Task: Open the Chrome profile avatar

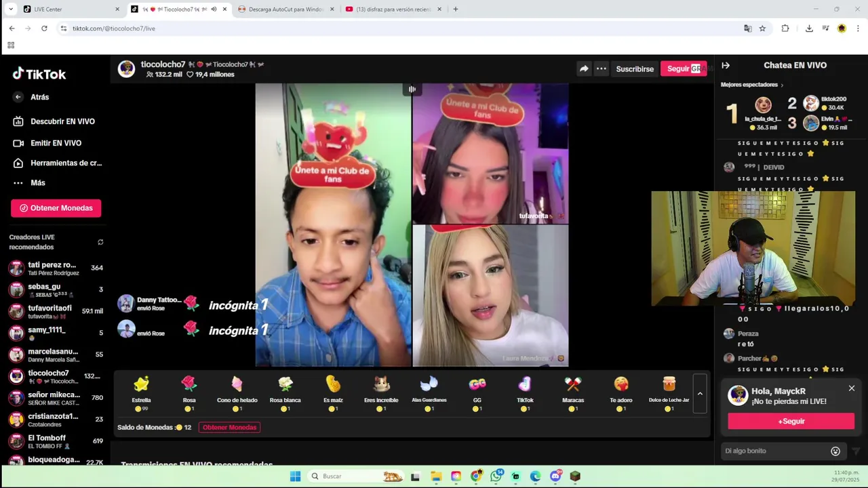Action: 842,28
